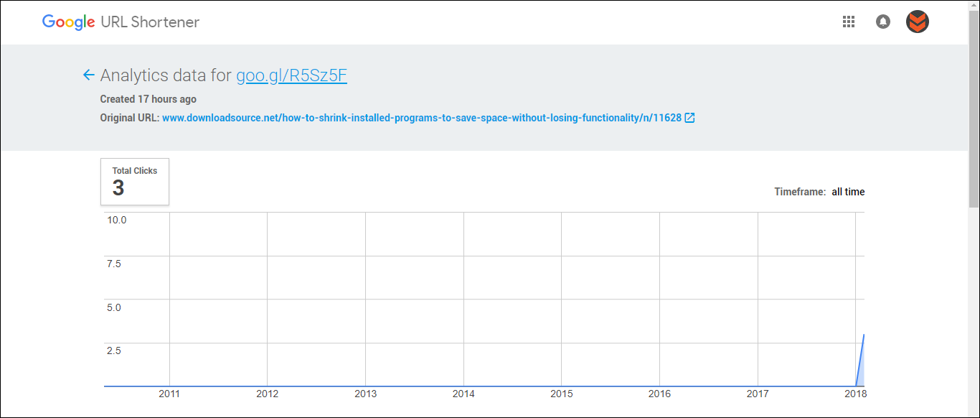980x418 pixels.
Task: Click the 'Analytics data for' heading
Action: click(166, 75)
